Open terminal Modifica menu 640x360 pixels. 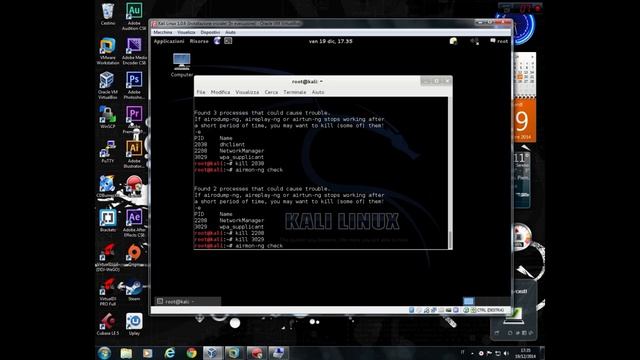[x=220, y=92]
